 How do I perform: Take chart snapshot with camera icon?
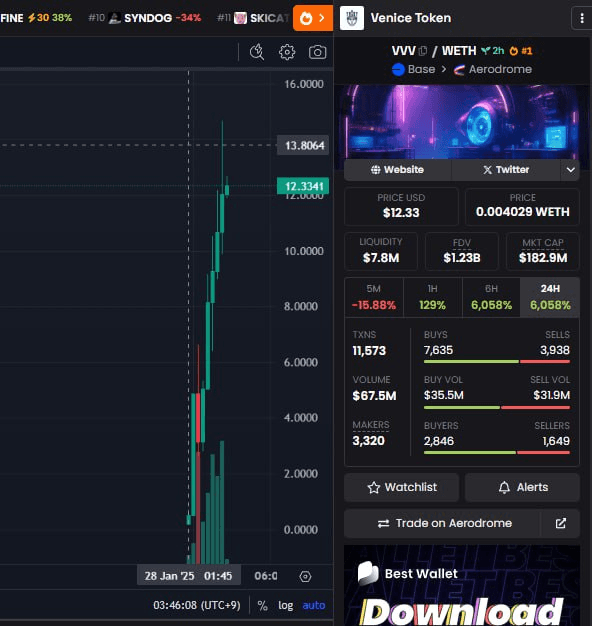(317, 52)
